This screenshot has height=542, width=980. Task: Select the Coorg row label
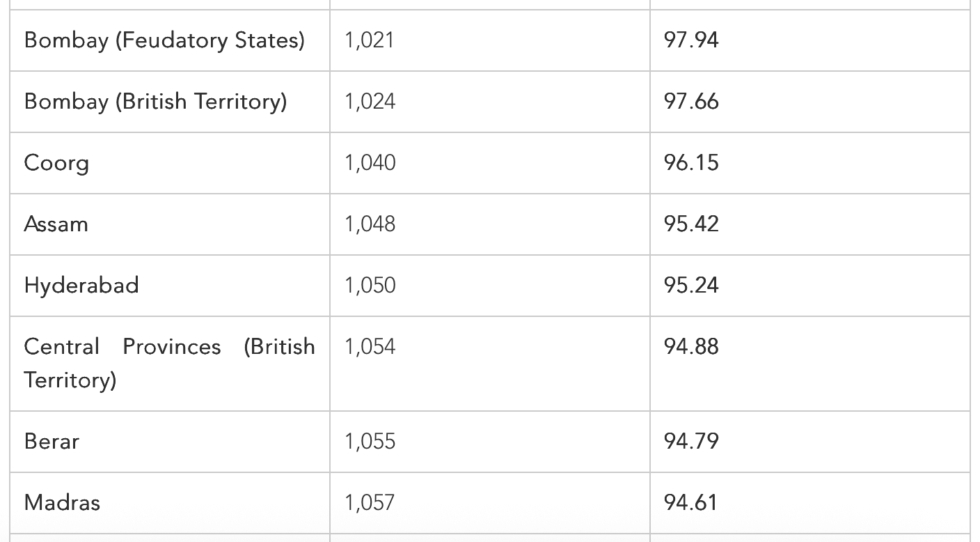pyautogui.click(x=56, y=163)
